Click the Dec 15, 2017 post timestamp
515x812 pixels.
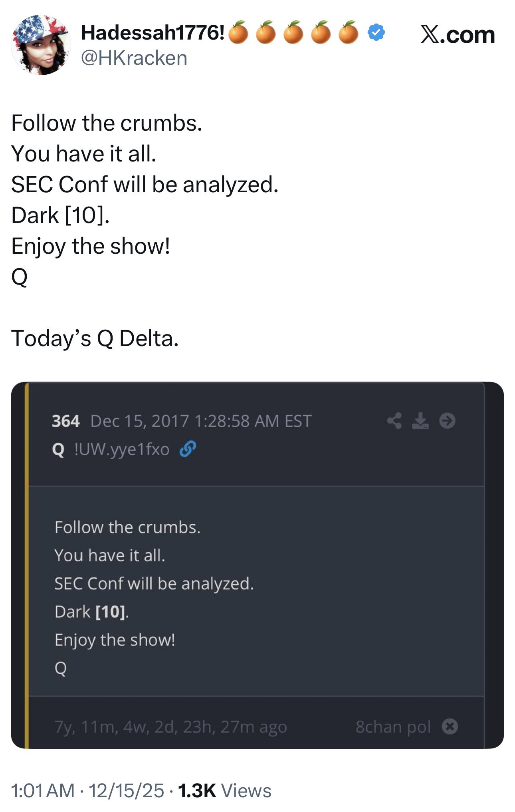(201, 421)
